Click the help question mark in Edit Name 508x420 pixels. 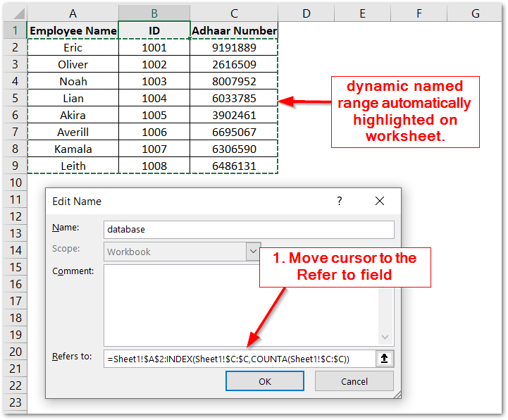[x=339, y=201]
